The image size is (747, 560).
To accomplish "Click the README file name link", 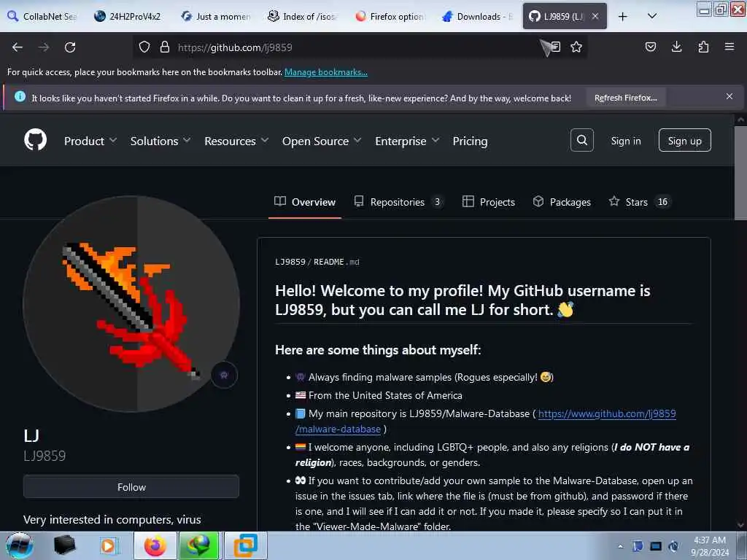I will click(x=336, y=262).
